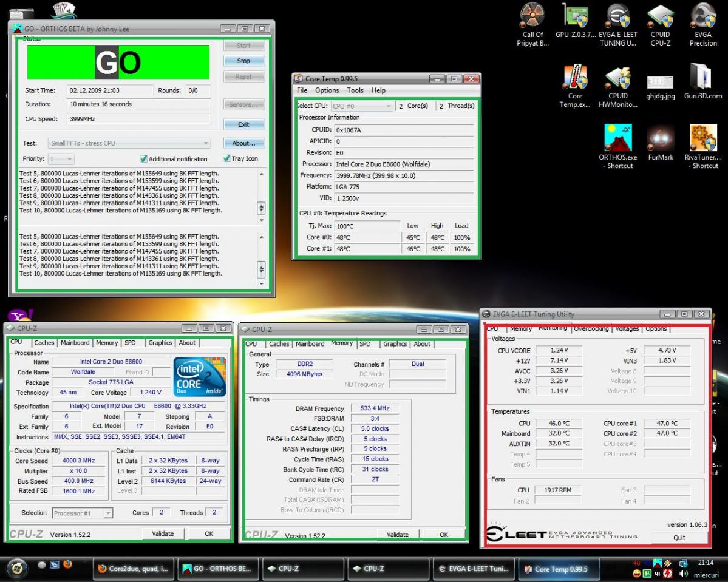Click lower log scrollbar in ORTHOS
The height and width of the screenshot is (582, 728).
262,259
